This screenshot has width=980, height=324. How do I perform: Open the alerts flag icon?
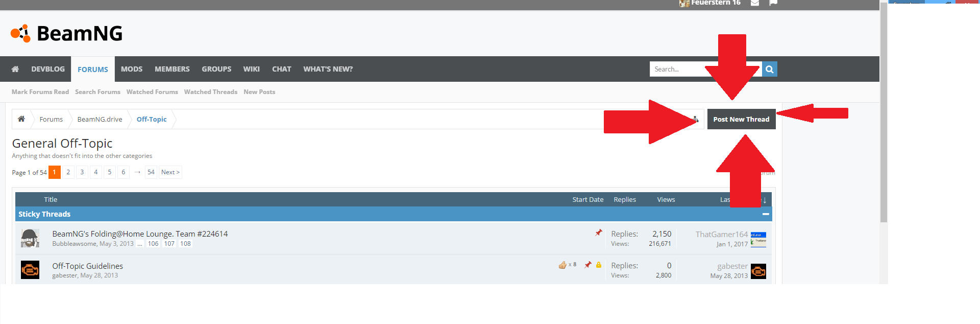(x=773, y=3)
